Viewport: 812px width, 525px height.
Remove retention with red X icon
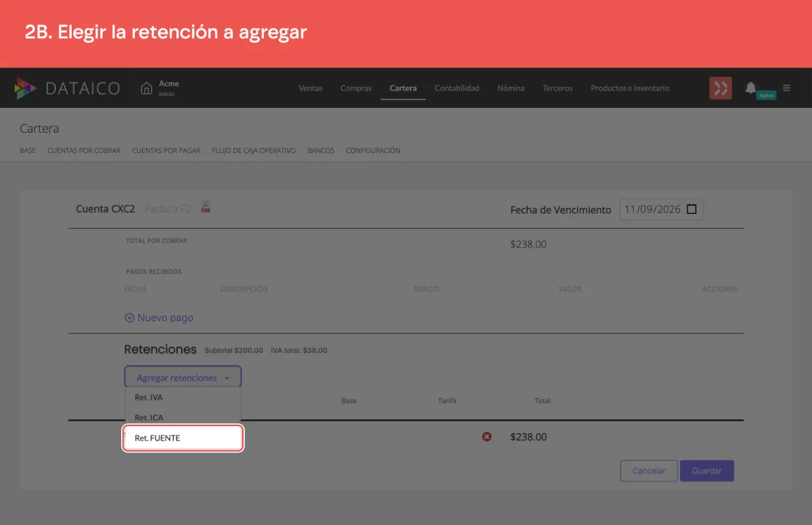pyautogui.click(x=487, y=437)
